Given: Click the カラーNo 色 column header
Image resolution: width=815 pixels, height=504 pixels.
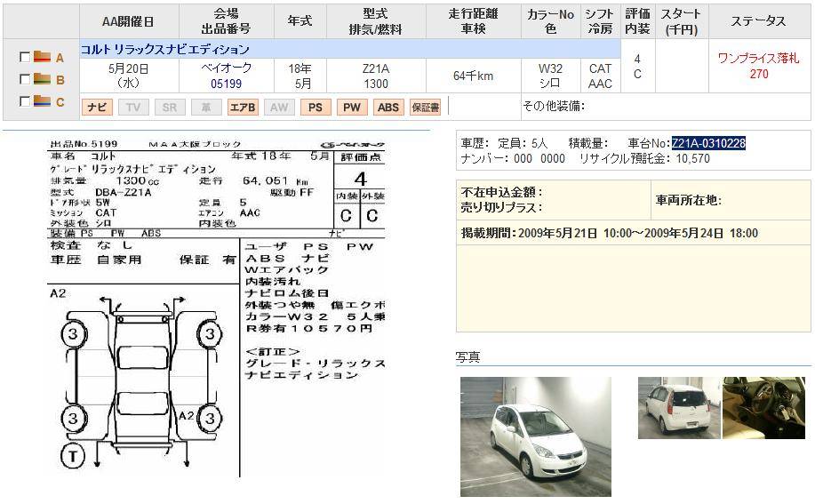Looking at the screenshot, I should 550,21.
